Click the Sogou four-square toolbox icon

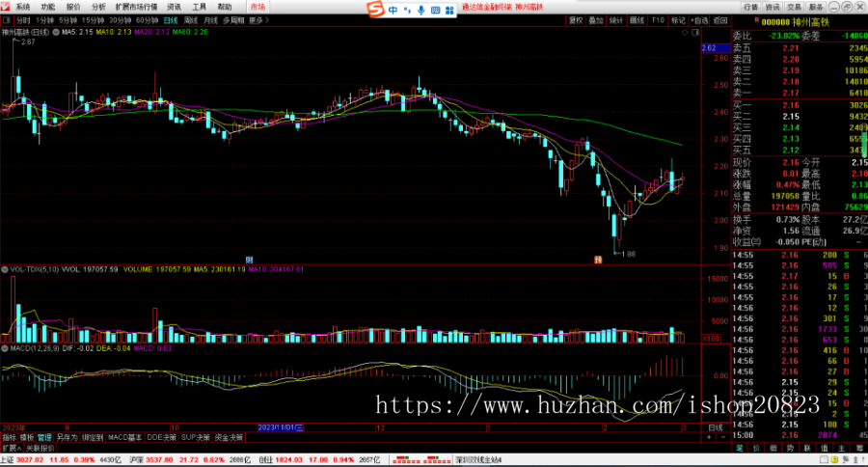tap(450, 9)
